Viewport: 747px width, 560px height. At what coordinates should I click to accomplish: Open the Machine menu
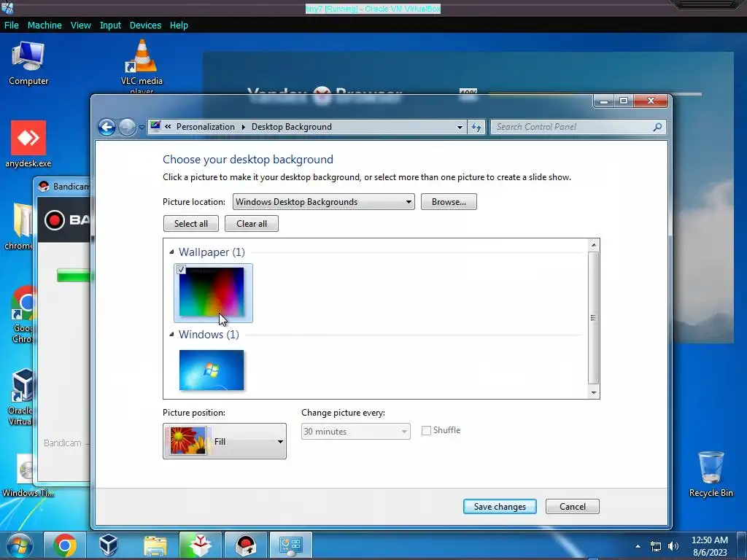[x=44, y=26]
